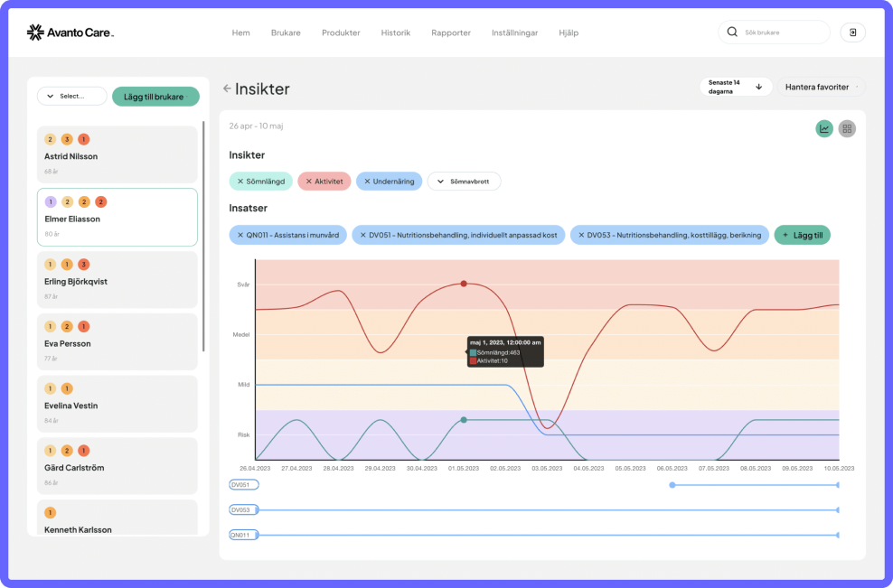
Task: Open the Rapporter menu item
Action: [x=451, y=33]
